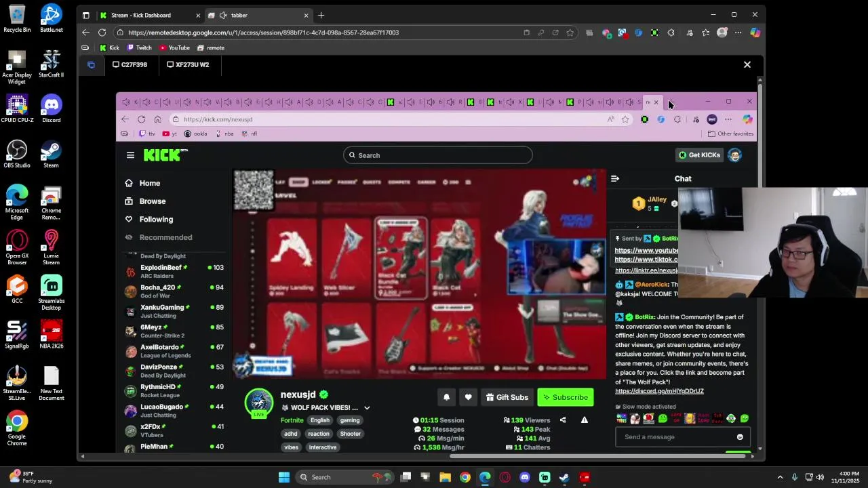868x488 pixels.
Task: Click the nexusjd channel avatar
Action: coord(259,403)
